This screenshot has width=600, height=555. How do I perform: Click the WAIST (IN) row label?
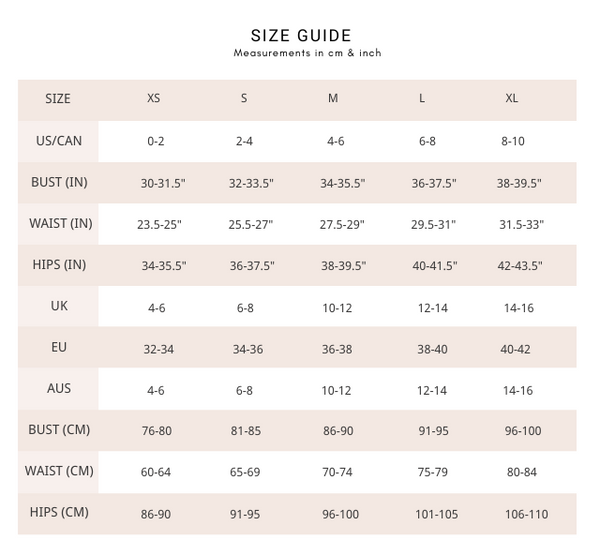coord(59,224)
